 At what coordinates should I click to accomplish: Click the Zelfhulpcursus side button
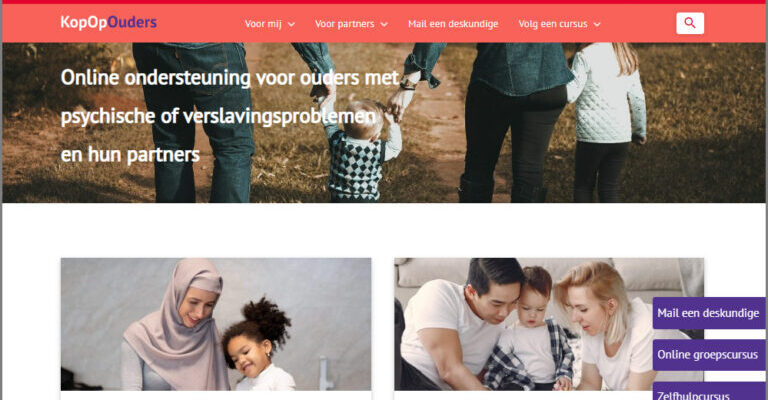tap(709, 391)
